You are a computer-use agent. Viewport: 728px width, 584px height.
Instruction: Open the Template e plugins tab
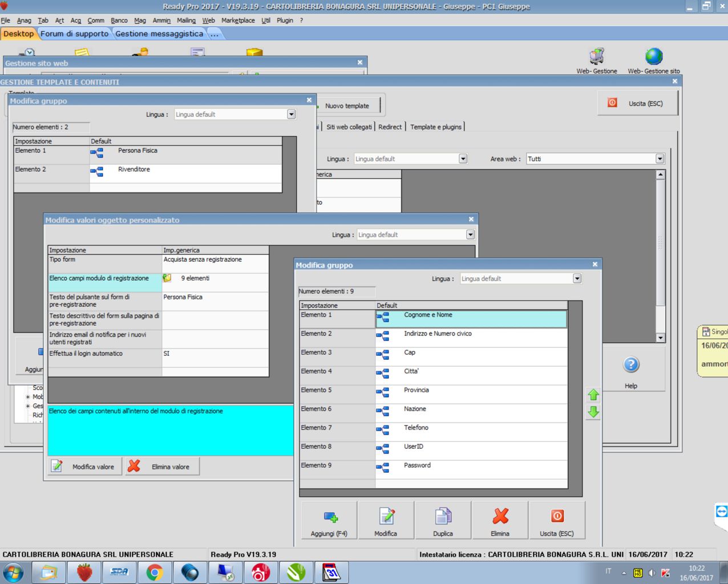tap(436, 127)
